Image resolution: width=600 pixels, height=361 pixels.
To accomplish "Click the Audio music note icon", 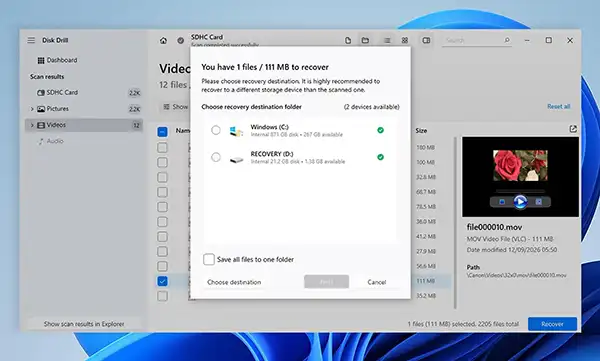I will point(41,141).
